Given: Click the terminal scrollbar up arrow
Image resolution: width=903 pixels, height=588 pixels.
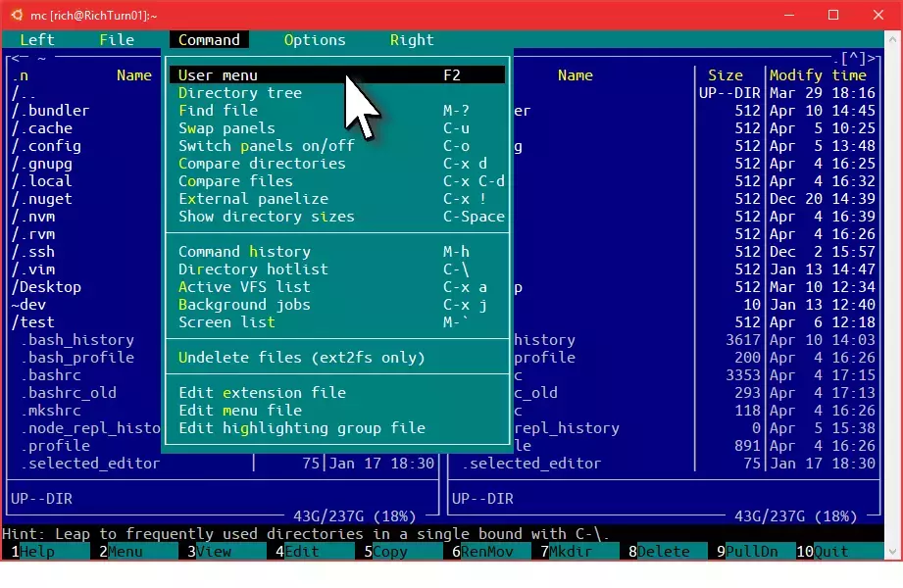Looking at the screenshot, I should click(892, 40).
